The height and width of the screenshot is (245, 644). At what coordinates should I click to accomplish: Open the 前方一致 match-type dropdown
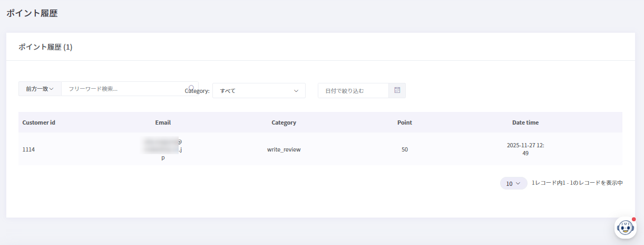tap(40, 89)
